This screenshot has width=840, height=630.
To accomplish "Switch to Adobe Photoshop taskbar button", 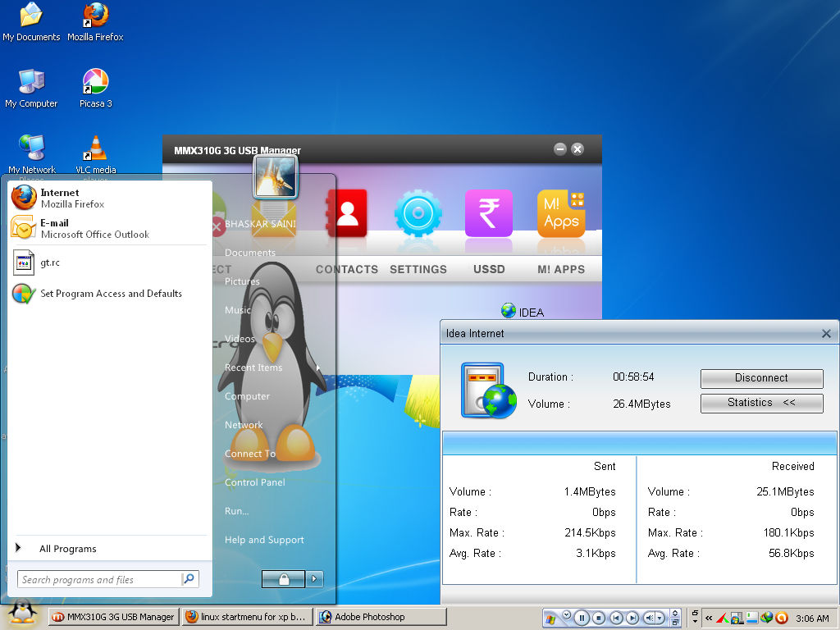I will click(x=381, y=617).
